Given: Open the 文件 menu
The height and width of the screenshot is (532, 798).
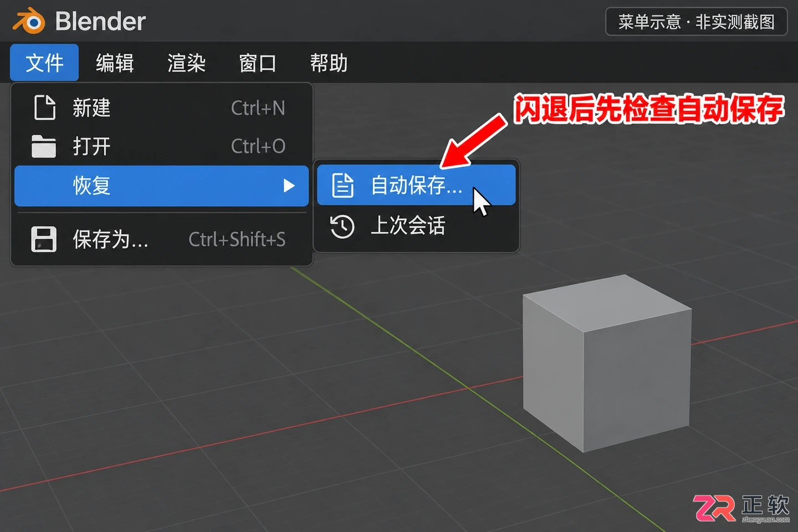Looking at the screenshot, I should (x=44, y=63).
